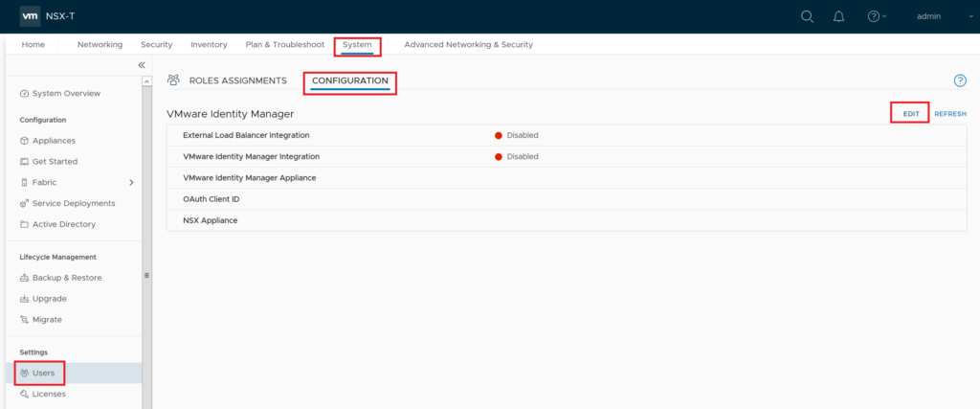The width and height of the screenshot is (980, 409).
Task: Open Licenses in sidebar
Action: tap(49, 394)
